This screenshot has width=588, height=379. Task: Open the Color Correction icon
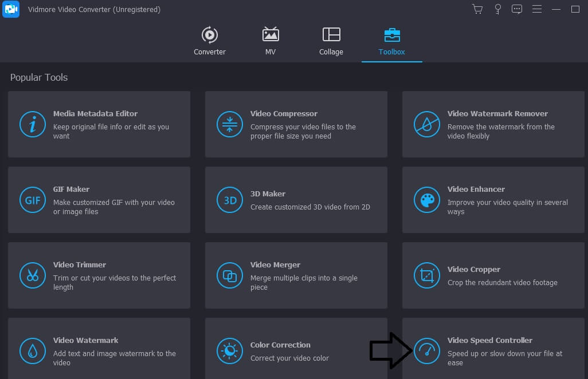pyautogui.click(x=230, y=351)
